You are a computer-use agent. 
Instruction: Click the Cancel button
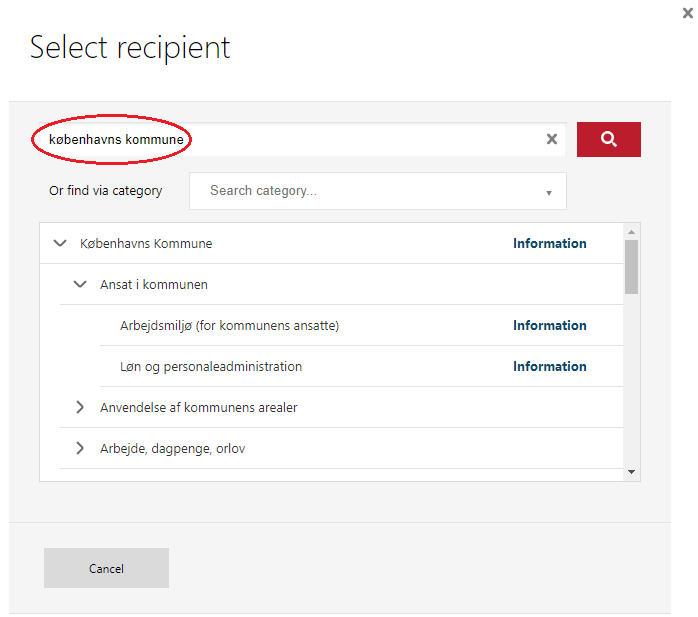coord(106,568)
